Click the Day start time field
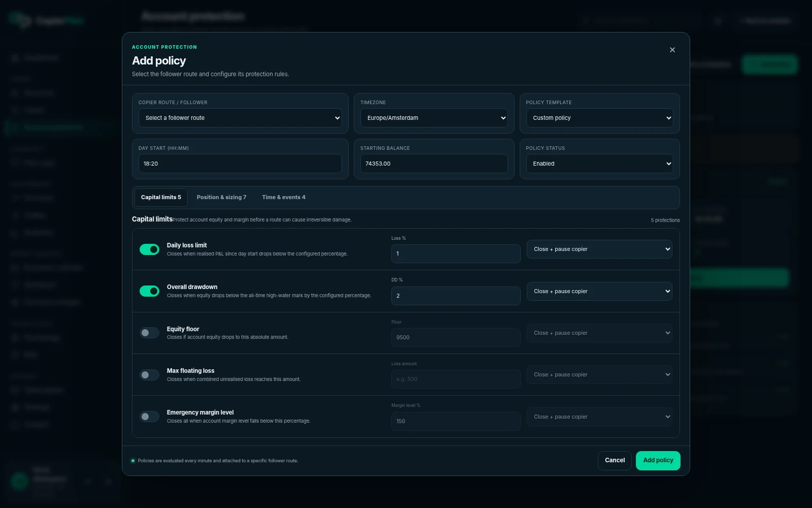Viewport: 812px width, 508px height. (x=240, y=164)
